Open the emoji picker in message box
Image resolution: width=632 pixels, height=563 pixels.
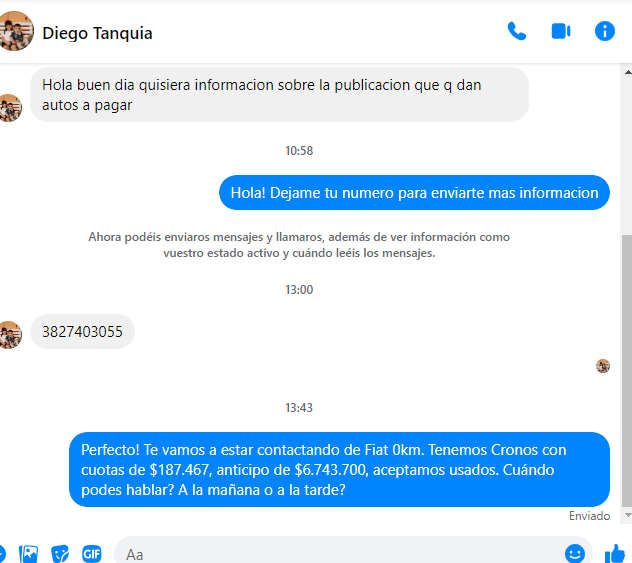(x=575, y=553)
